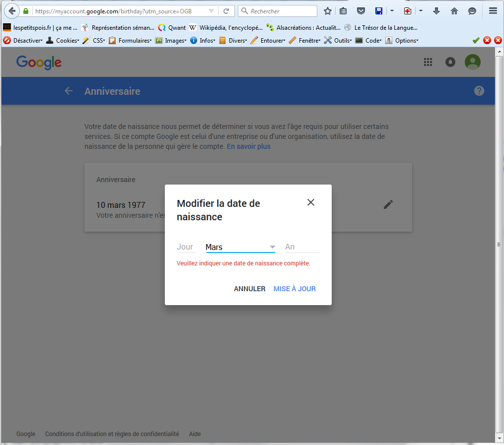
Task: Open the Google account avatar
Action: [x=473, y=62]
